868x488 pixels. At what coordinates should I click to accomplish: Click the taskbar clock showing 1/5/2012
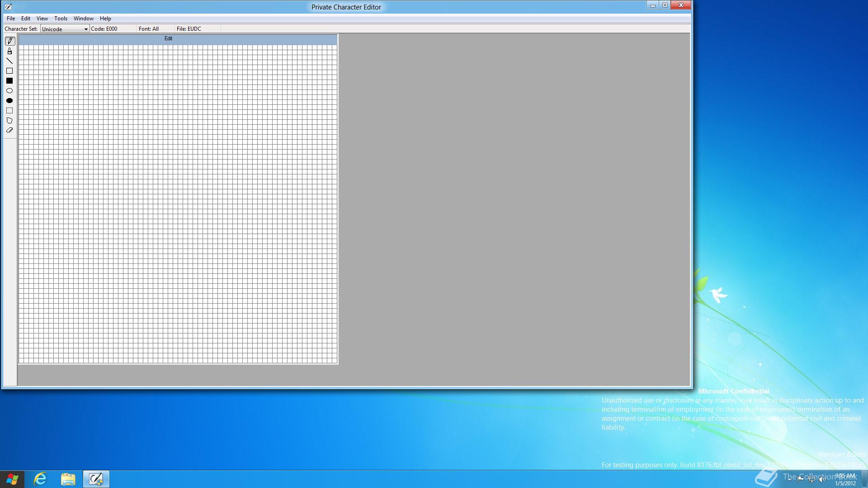(x=845, y=479)
